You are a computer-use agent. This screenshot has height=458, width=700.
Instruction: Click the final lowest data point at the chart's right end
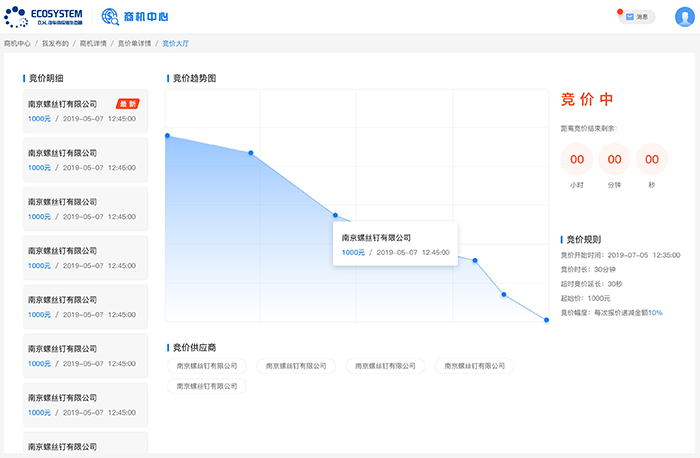546,320
